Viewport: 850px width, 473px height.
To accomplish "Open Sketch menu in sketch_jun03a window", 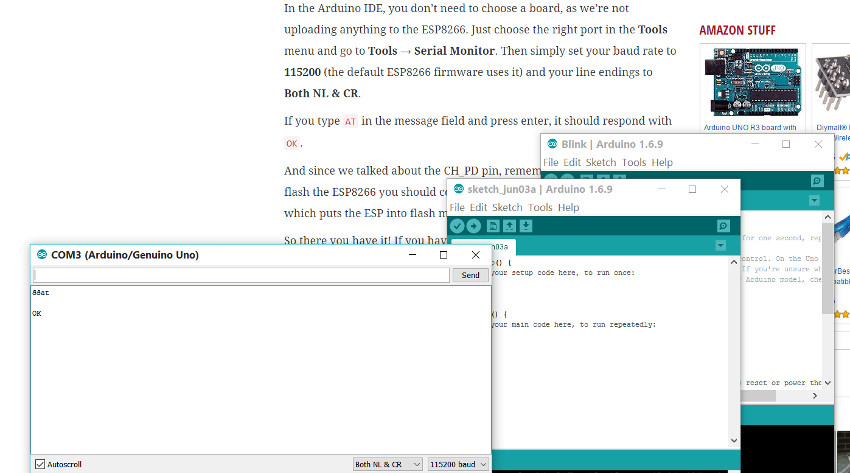I will 507,208.
